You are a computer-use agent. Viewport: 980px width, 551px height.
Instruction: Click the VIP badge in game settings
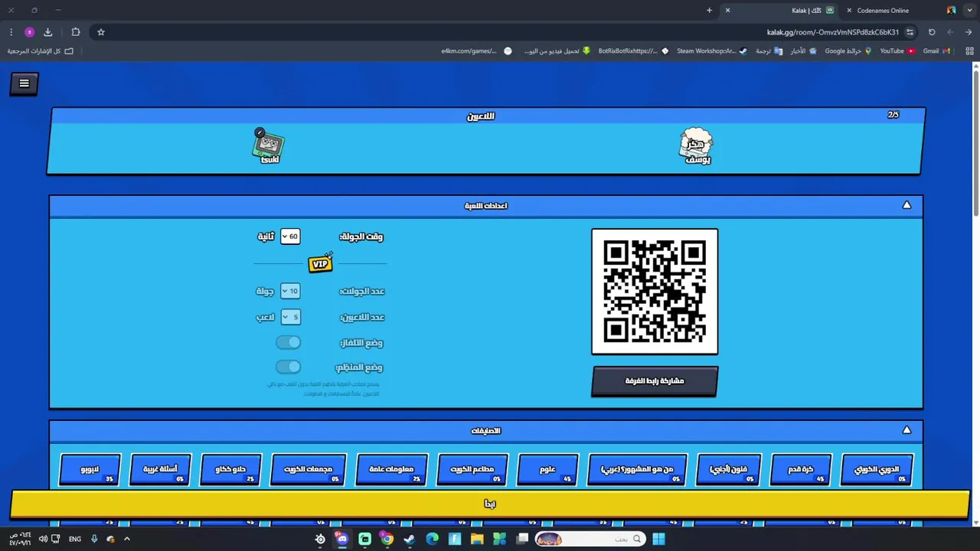[320, 263]
